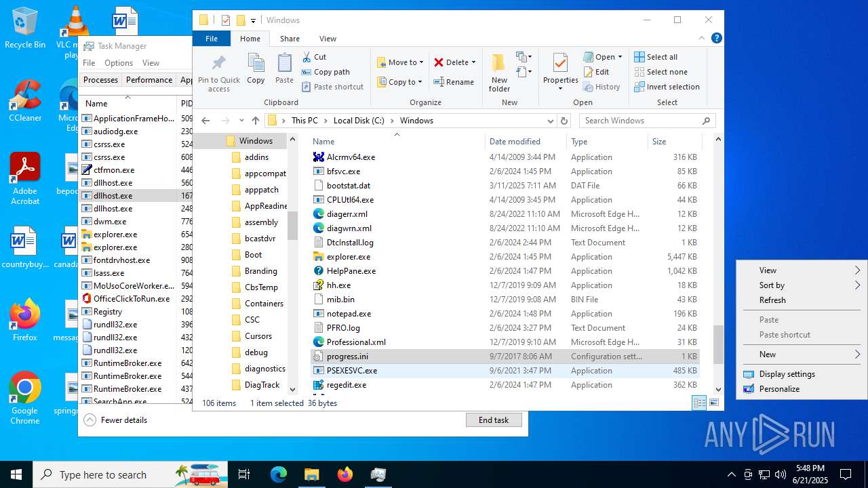Select ctfmon.exe process in Task Manager
Image resolution: width=868 pixels, height=488 pixels.
pyautogui.click(x=114, y=170)
